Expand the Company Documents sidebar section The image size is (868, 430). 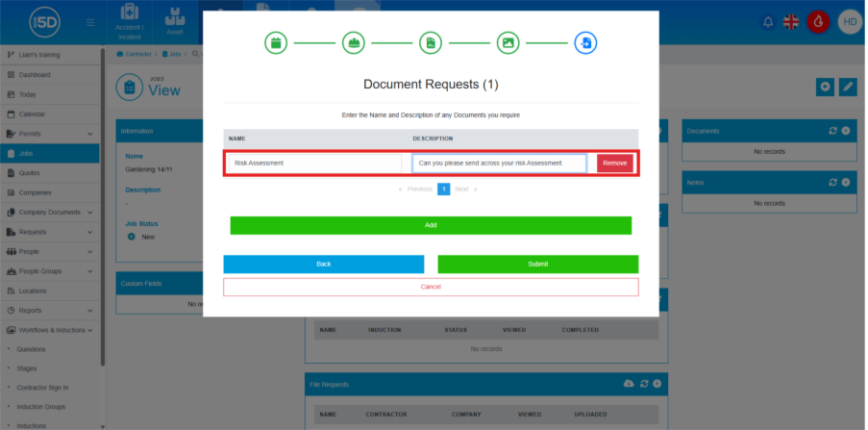89,213
